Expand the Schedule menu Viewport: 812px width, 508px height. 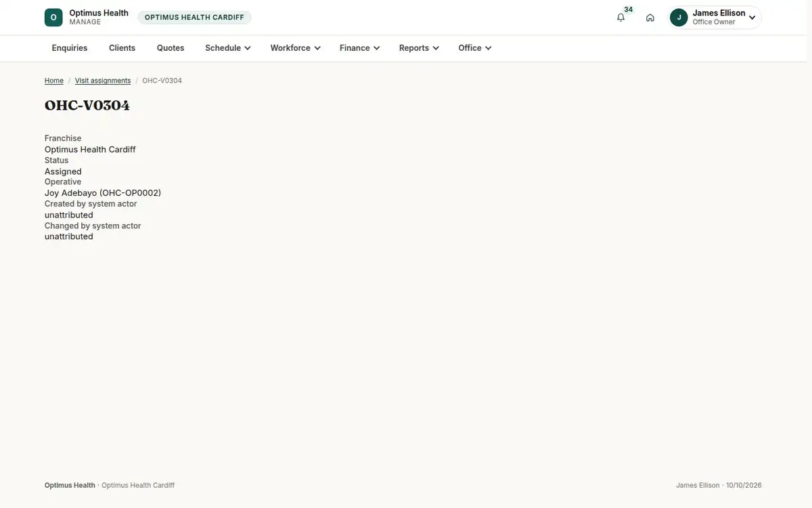point(228,48)
